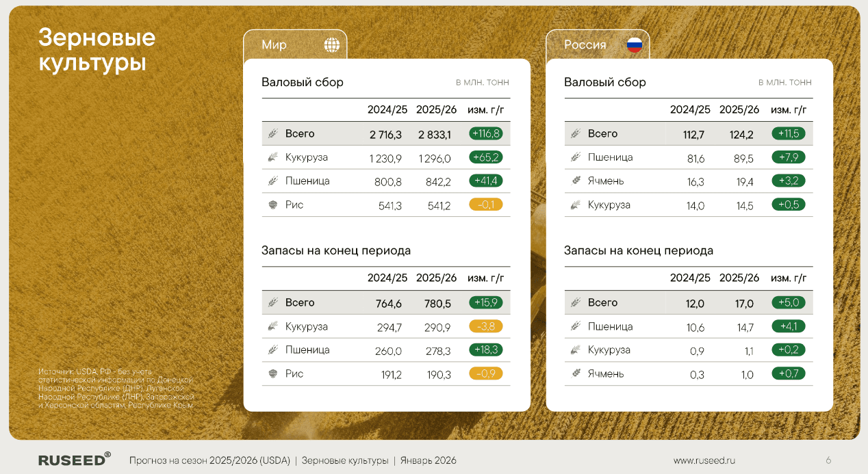Click the rice icon in world Валовый сбор table
This screenshot has width=868, height=474.
272,205
